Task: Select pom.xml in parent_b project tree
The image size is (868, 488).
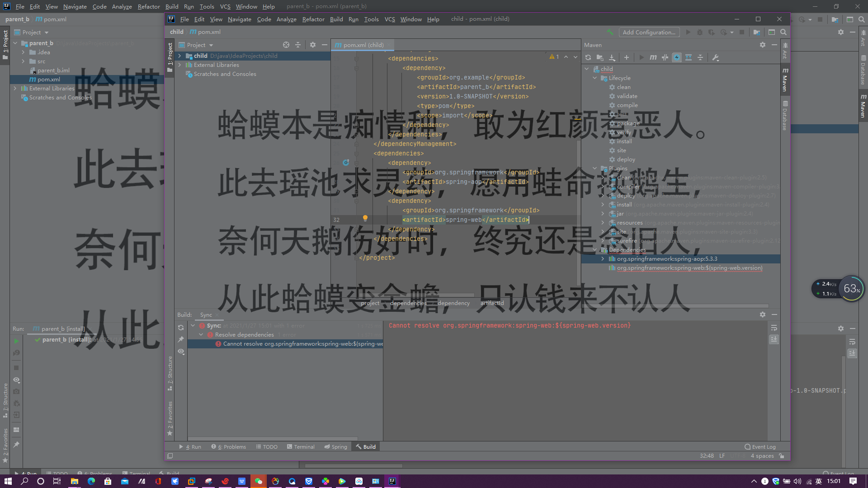Action: tap(48, 80)
